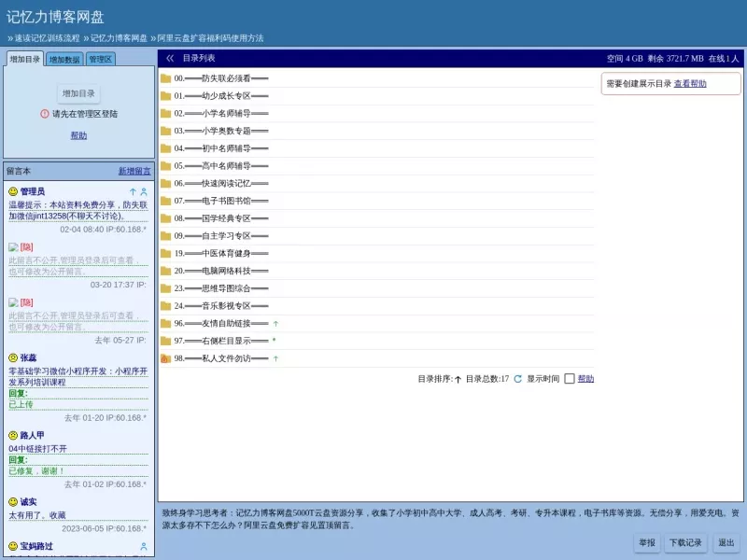The image size is (747, 560).
Task: Click the 目录列表 header label
Action: coord(199,58)
